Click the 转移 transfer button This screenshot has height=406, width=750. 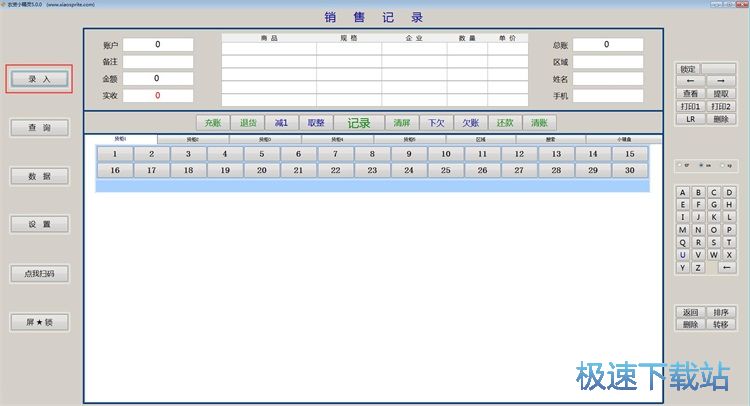[721, 324]
